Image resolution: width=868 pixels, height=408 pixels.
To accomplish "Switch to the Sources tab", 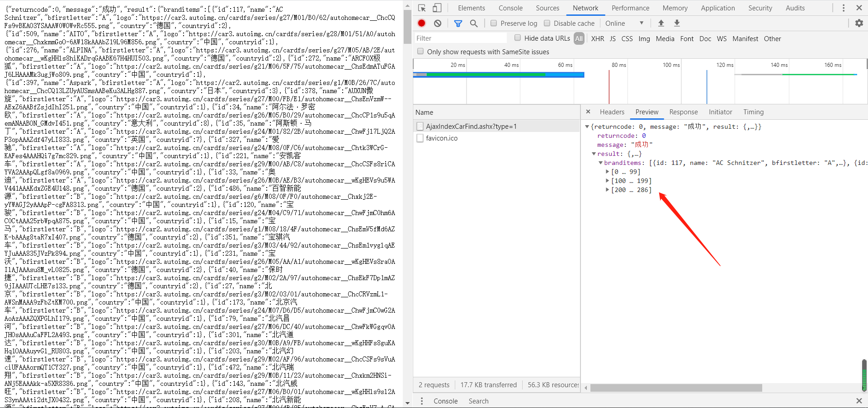I will pyautogui.click(x=547, y=8).
